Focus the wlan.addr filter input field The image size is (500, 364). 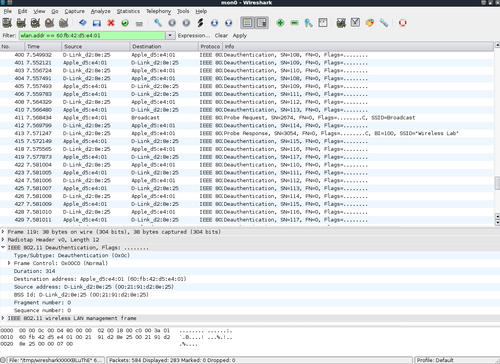92,35
